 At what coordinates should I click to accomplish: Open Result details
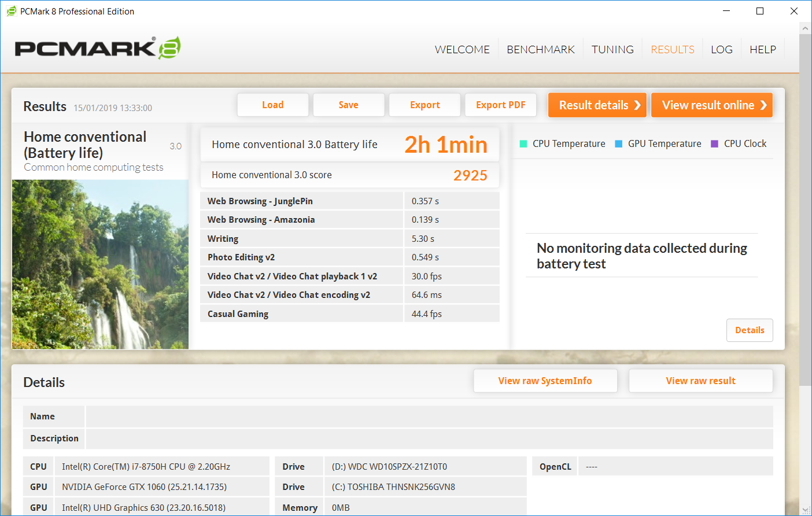pyautogui.click(x=597, y=105)
